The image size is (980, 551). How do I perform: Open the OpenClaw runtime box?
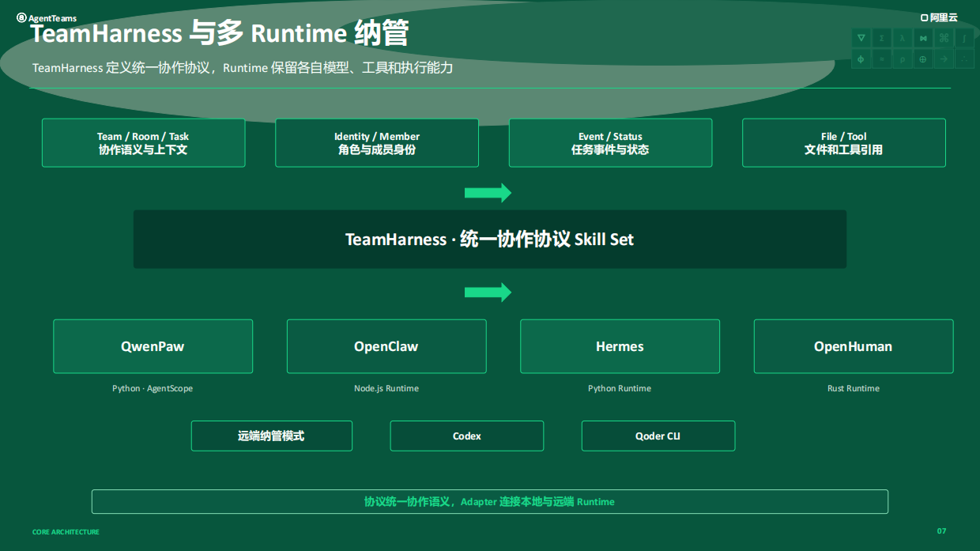tap(386, 346)
